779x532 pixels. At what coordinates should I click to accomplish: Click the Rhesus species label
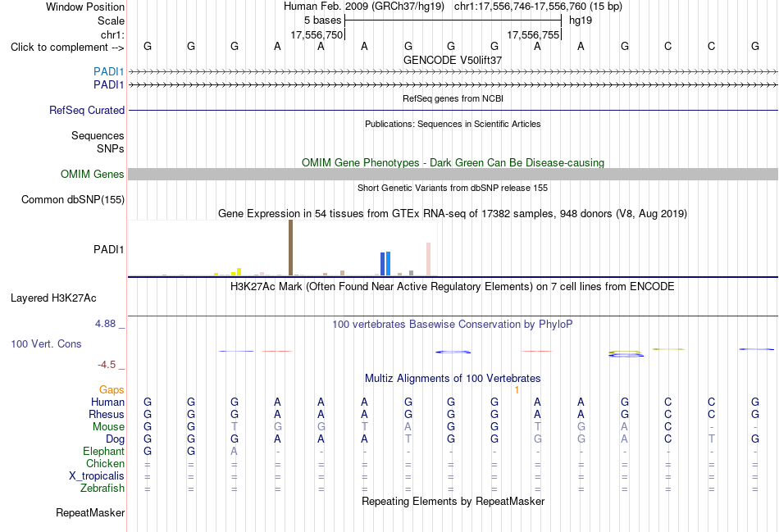coord(107,414)
